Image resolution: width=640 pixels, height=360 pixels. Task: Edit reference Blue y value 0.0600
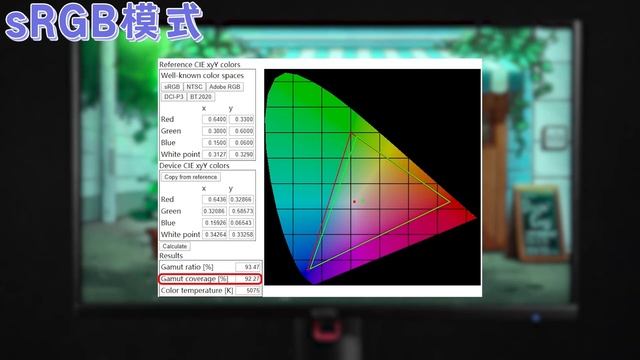coord(242,143)
